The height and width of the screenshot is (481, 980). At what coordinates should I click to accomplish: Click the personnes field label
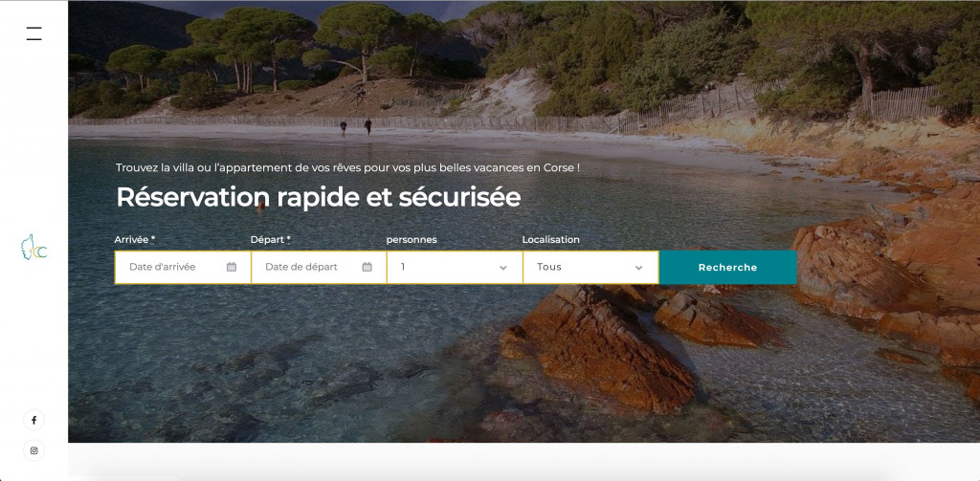coord(412,240)
